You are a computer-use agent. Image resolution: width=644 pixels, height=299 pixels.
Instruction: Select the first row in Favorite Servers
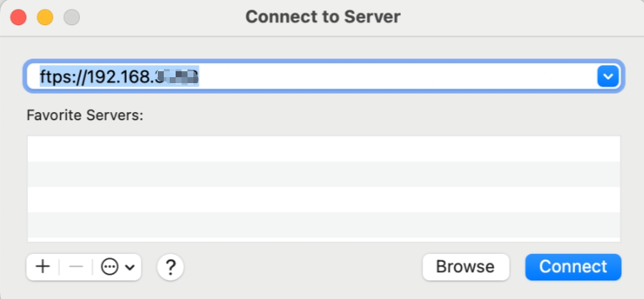click(x=323, y=148)
